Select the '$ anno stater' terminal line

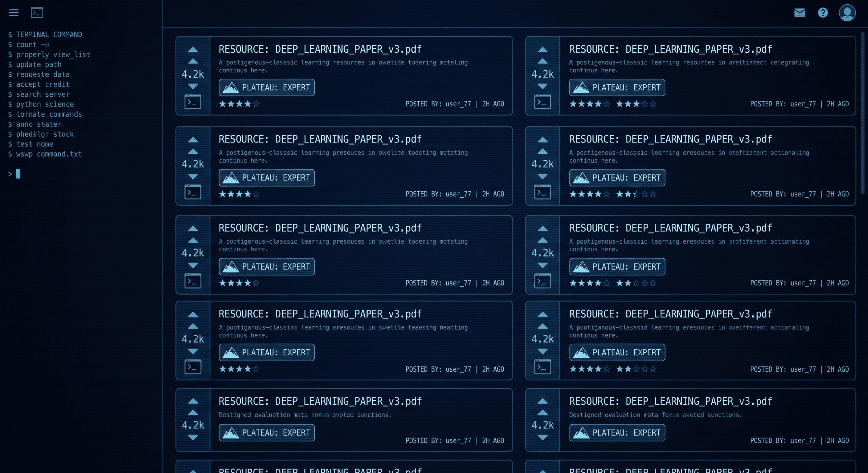click(x=35, y=124)
